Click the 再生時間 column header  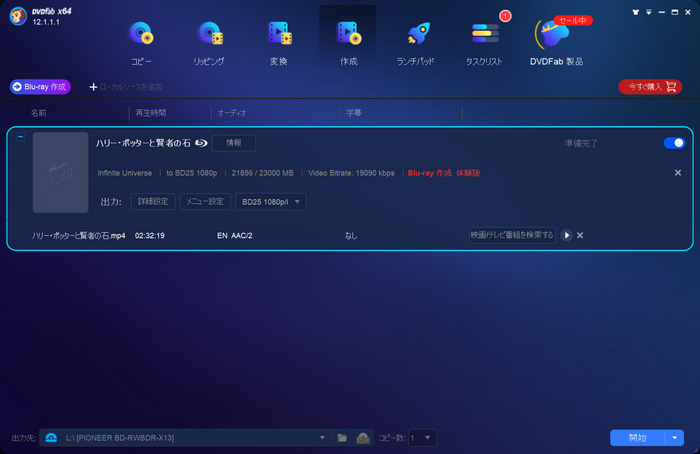pyautogui.click(x=151, y=113)
